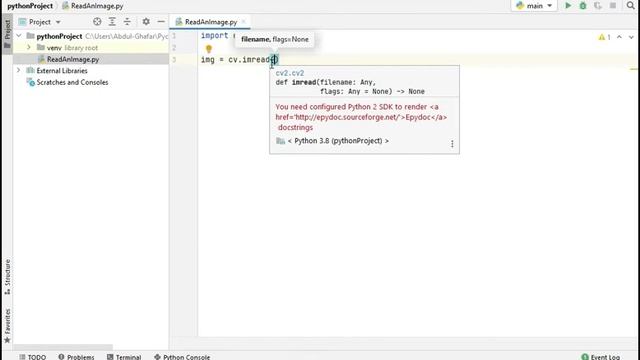640x360 pixels.
Task: Go to next highlighted error arrow
Action: (631, 37)
